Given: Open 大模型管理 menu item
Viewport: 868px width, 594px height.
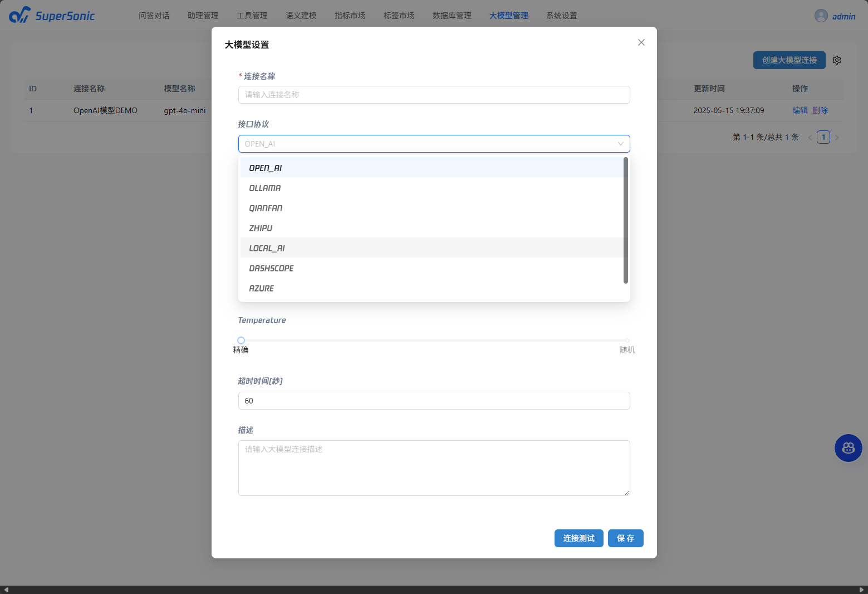Looking at the screenshot, I should (x=509, y=16).
